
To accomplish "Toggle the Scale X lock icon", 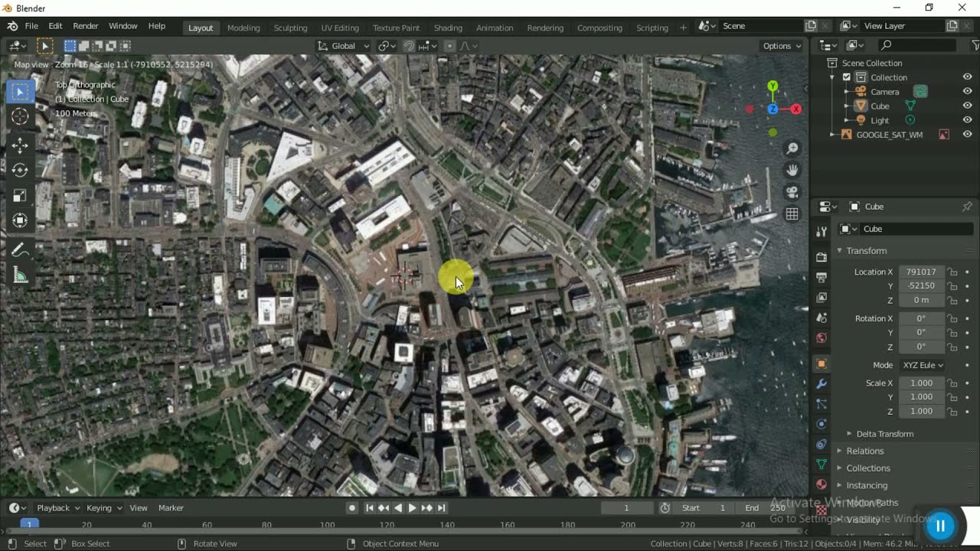I will [x=952, y=383].
